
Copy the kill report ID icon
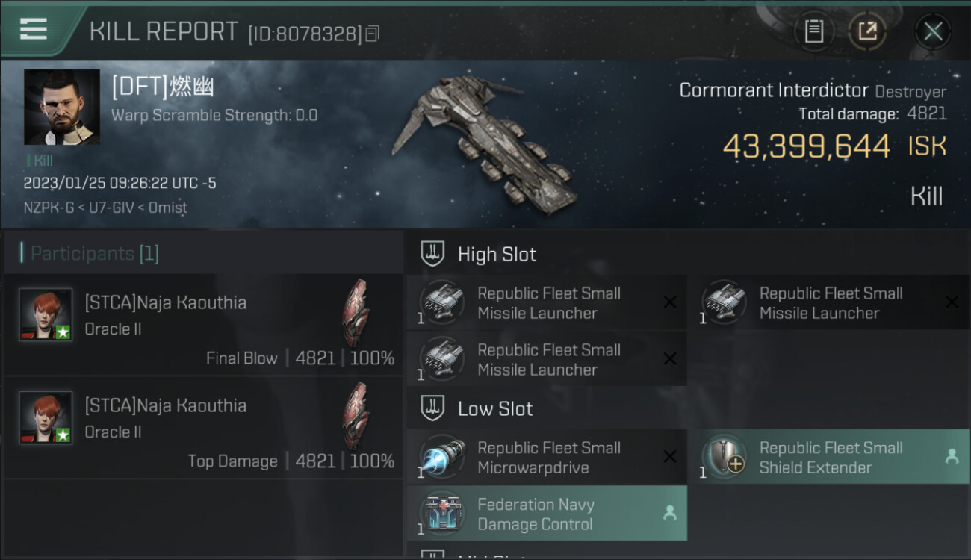(x=373, y=34)
